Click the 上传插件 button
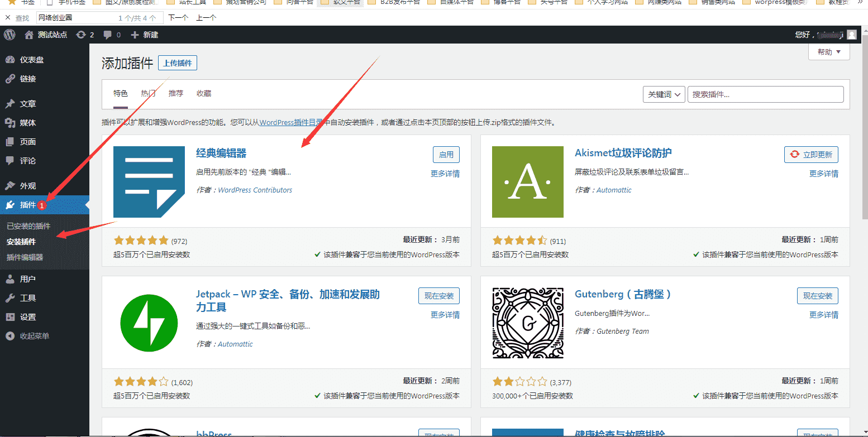 pos(178,63)
